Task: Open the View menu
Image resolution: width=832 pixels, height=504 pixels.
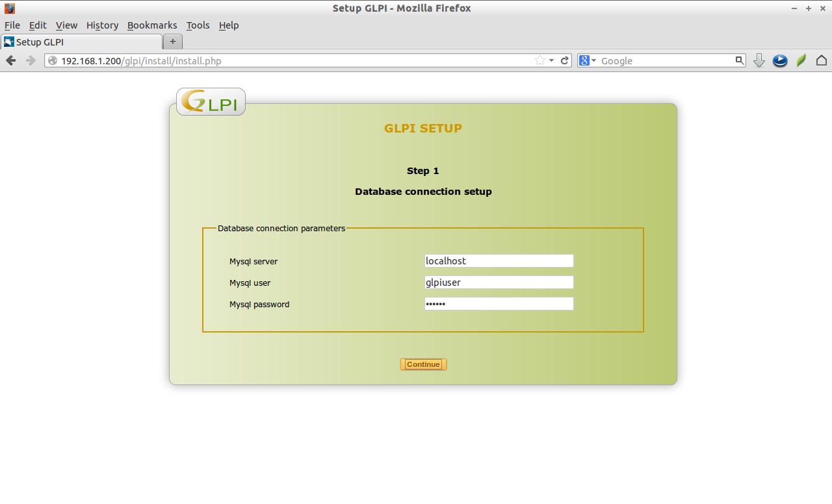Action: tap(66, 25)
